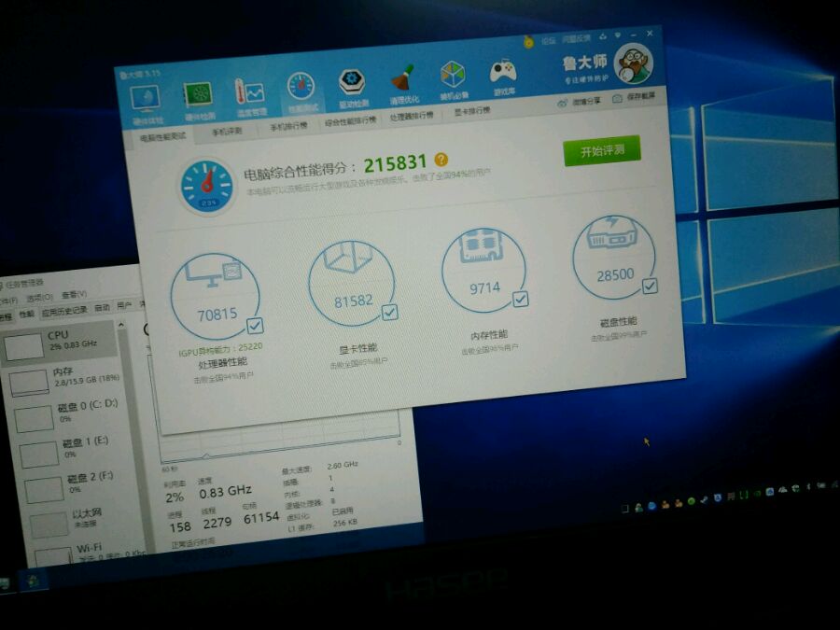Viewport: 840px width, 630px height.
Task: Switch to 手机排行榜 tab
Action: coord(288,126)
